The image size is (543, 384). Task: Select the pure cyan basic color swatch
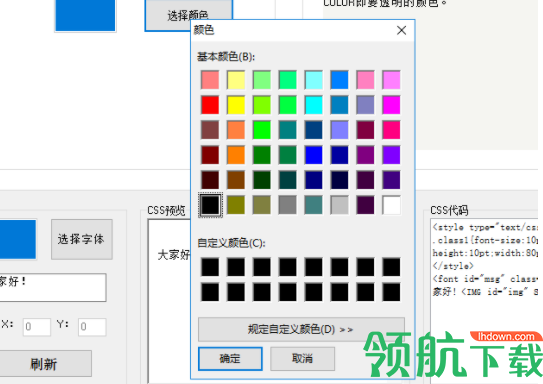pos(313,105)
